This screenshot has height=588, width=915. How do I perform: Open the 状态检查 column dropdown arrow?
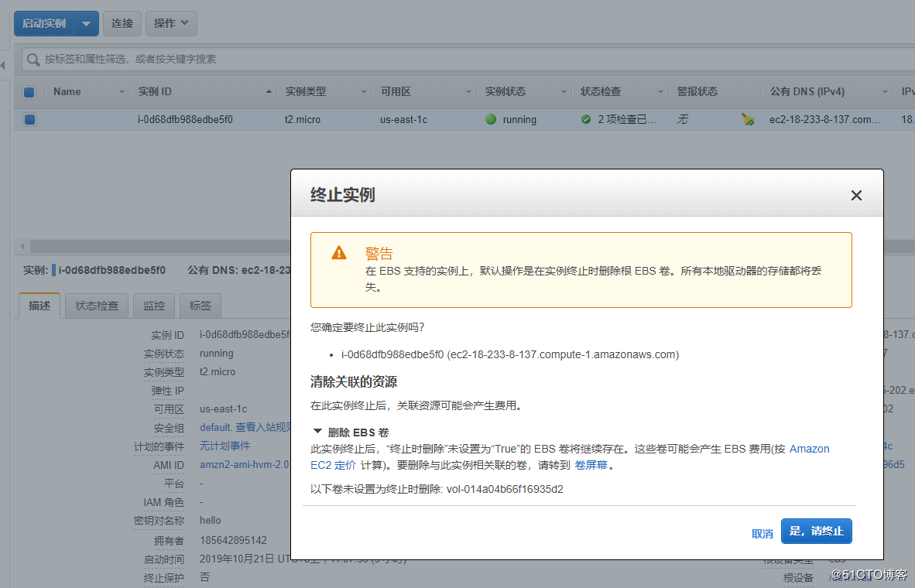pos(660,91)
